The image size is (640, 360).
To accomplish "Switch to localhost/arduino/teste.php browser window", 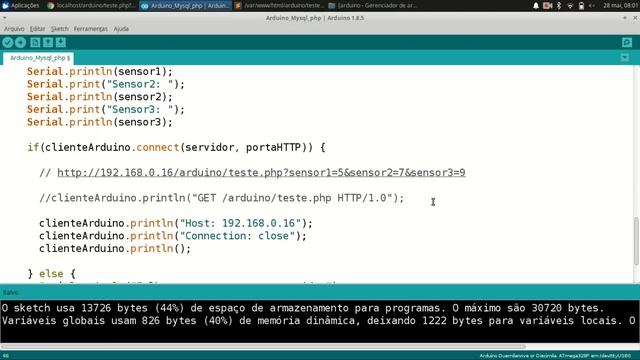I will point(91,6).
